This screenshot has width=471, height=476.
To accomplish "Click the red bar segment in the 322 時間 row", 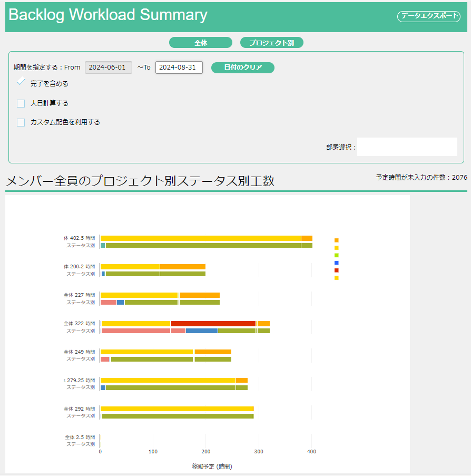I will pos(213,324).
